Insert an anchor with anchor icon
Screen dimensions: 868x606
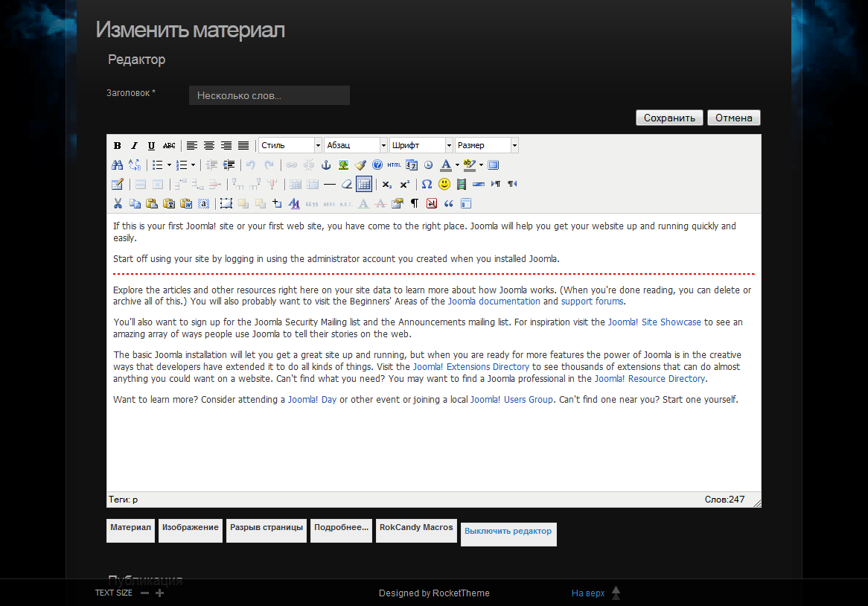tap(326, 165)
